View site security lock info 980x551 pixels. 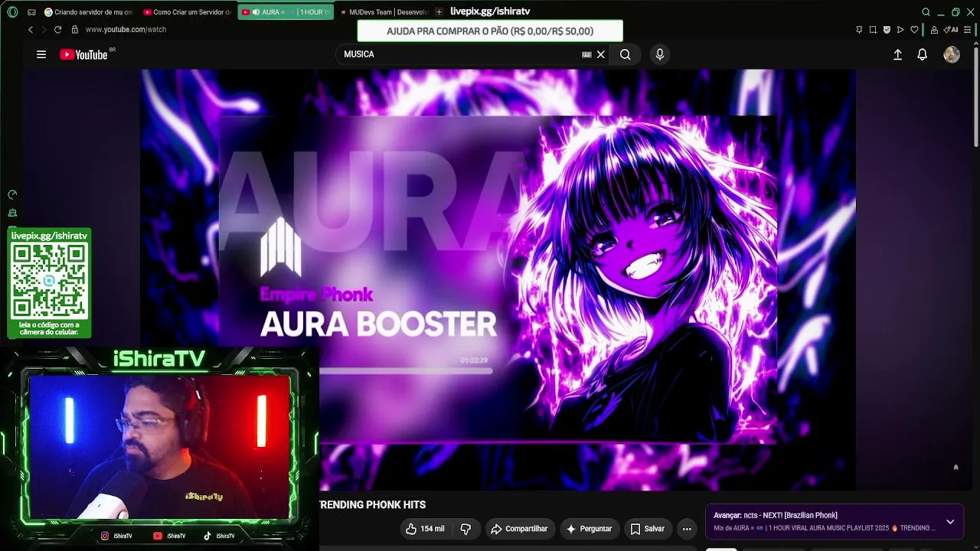pyautogui.click(x=74, y=30)
